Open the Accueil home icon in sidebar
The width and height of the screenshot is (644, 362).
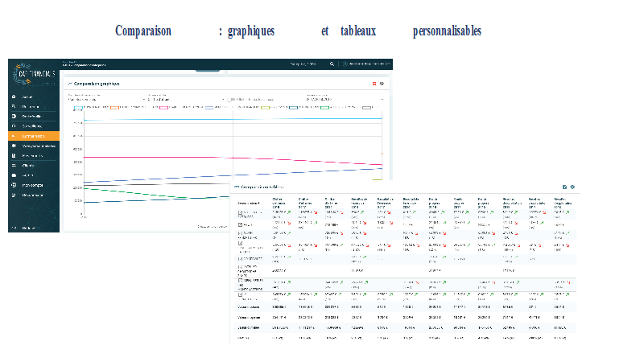[14, 97]
